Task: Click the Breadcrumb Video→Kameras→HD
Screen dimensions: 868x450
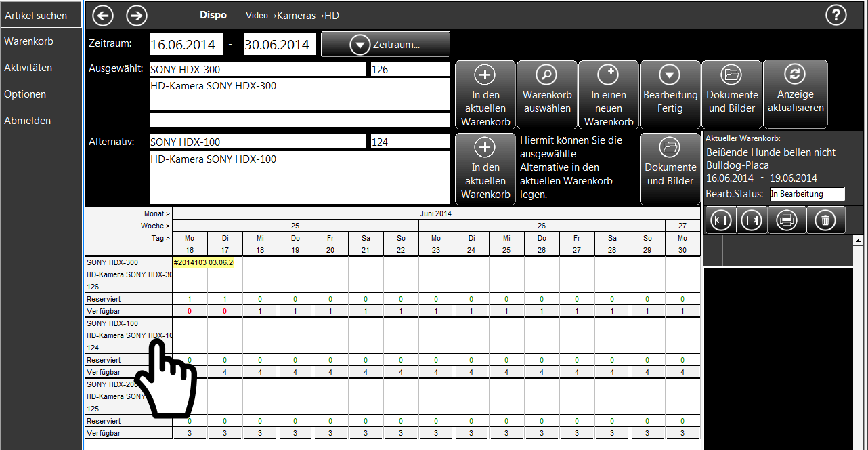Action: [293, 15]
